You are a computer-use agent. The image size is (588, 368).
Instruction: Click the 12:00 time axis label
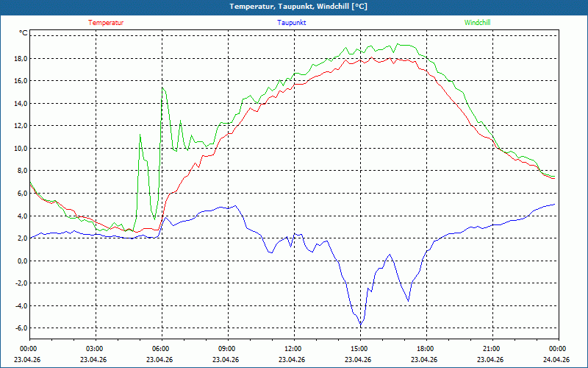293,349
